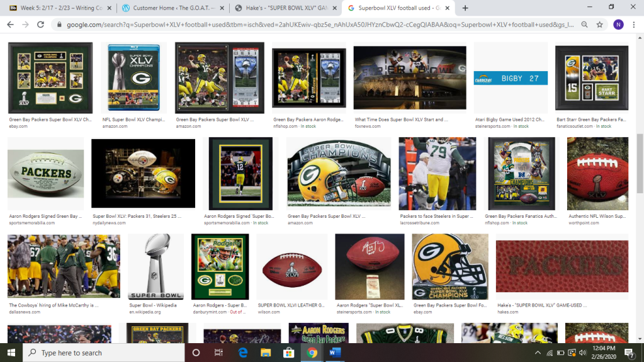The image size is (644, 362).
Task: Click the hakes.com source link
Action: [507, 312]
